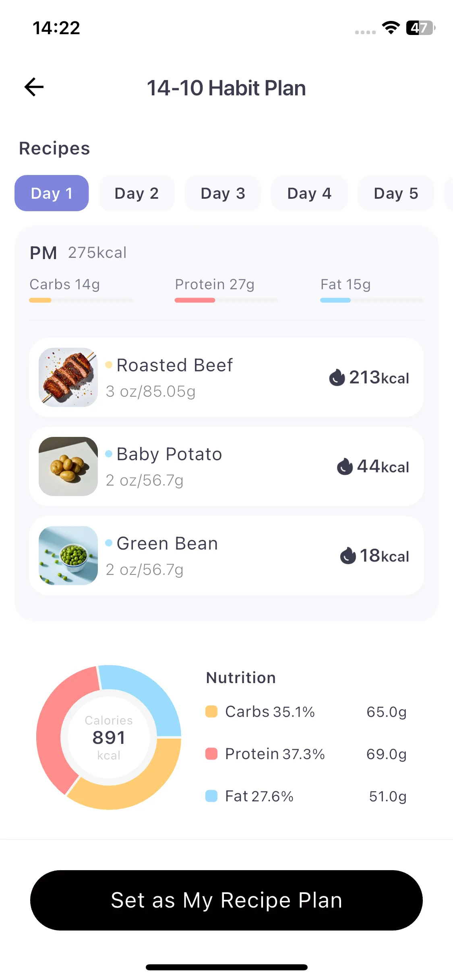453x980 pixels.
Task: Select the Day 1 tab
Action: coord(52,193)
